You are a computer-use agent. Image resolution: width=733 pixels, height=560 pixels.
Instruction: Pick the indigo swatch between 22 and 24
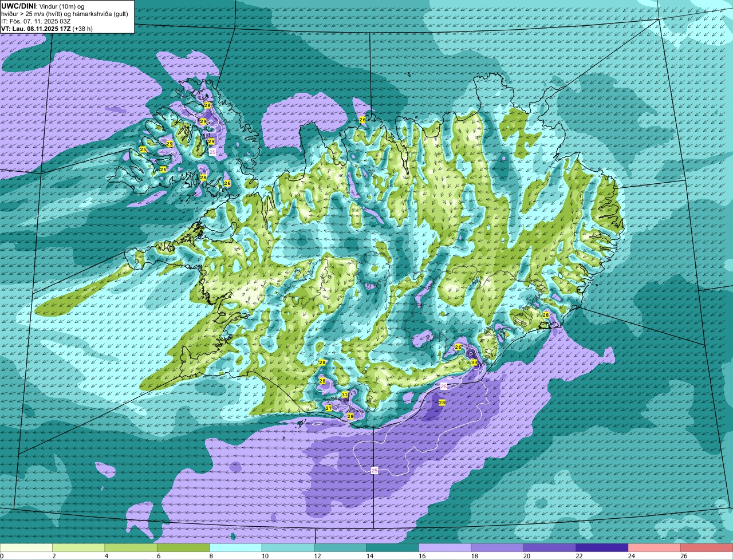(x=602, y=548)
